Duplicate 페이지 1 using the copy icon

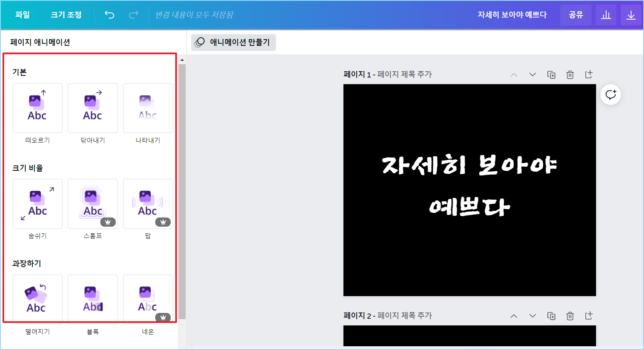click(551, 74)
